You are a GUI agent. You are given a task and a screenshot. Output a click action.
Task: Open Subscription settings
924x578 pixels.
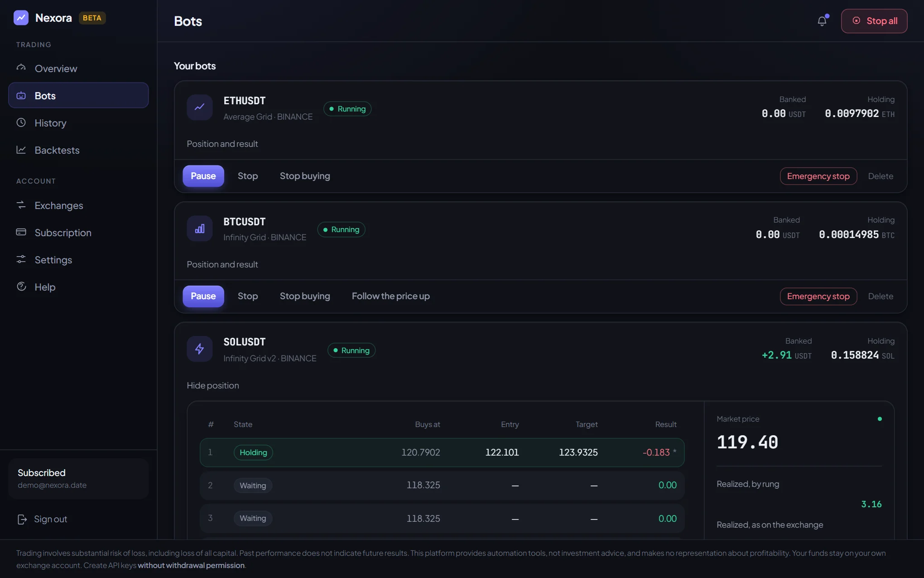pyautogui.click(x=78, y=233)
